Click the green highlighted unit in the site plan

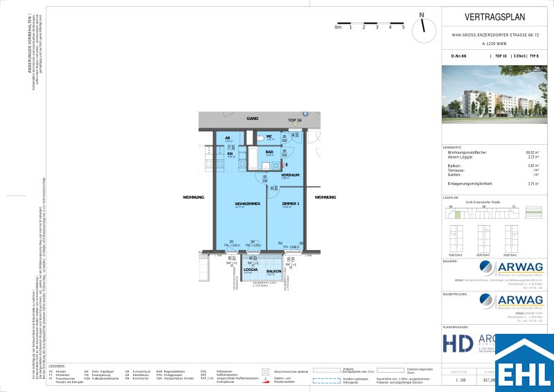click(x=457, y=215)
